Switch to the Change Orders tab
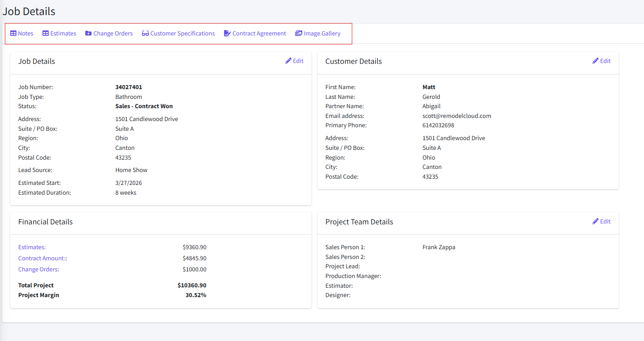Image resolution: width=644 pixels, height=341 pixels. tap(113, 33)
